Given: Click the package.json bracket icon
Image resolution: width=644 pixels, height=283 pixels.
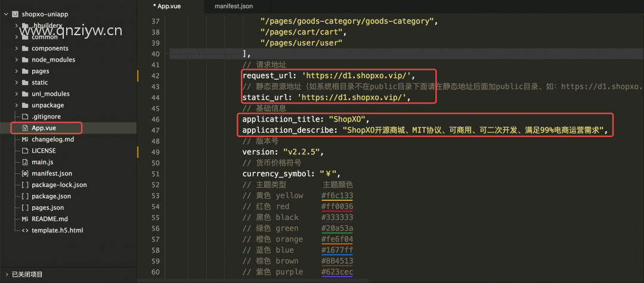Looking at the screenshot, I should tap(24, 196).
